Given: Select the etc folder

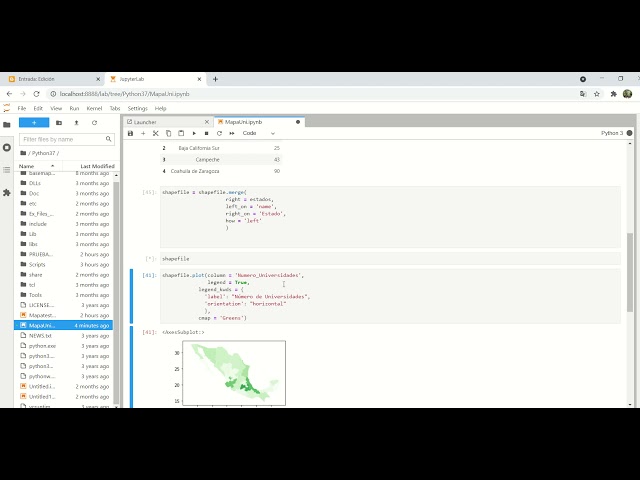Looking at the screenshot, I should (64, 204).
